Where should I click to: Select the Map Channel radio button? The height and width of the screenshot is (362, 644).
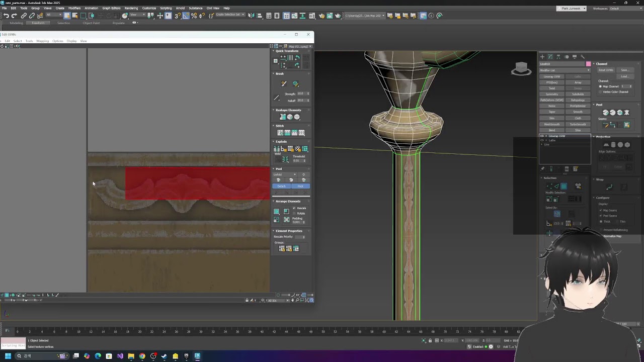pos(600,86)
